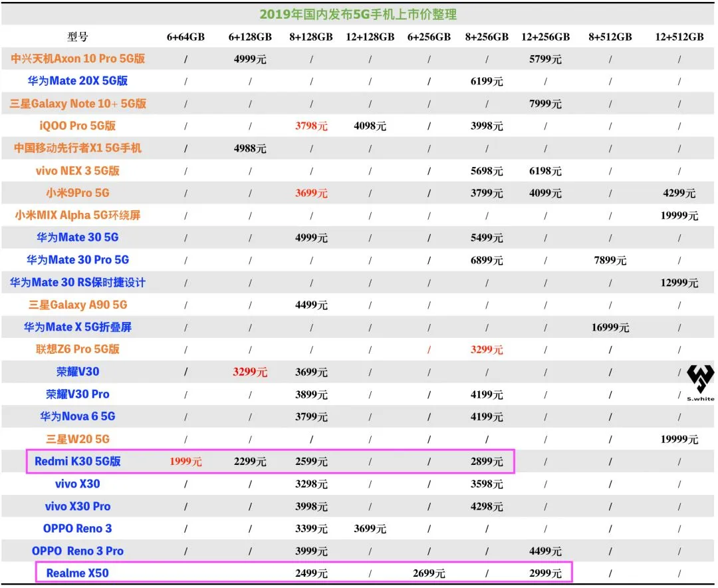Image resolution: width=718 pixels, height=588 pixels.
Task: Click the 联想Z6 Pro 5G版 row name
Action: (x=78, y=349)
